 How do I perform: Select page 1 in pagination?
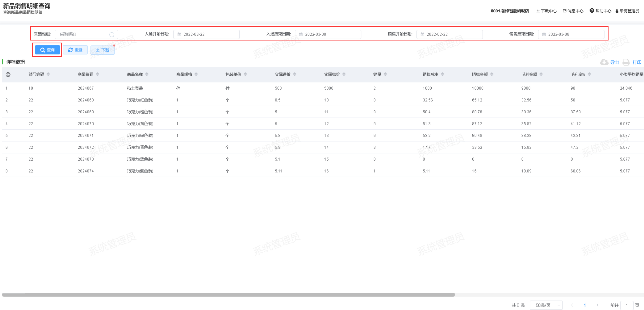coord(585,305)
